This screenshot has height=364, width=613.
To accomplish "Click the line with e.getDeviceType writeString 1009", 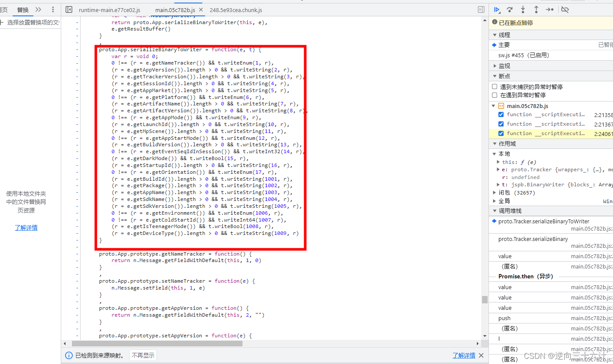I will [x=205, y=233].
